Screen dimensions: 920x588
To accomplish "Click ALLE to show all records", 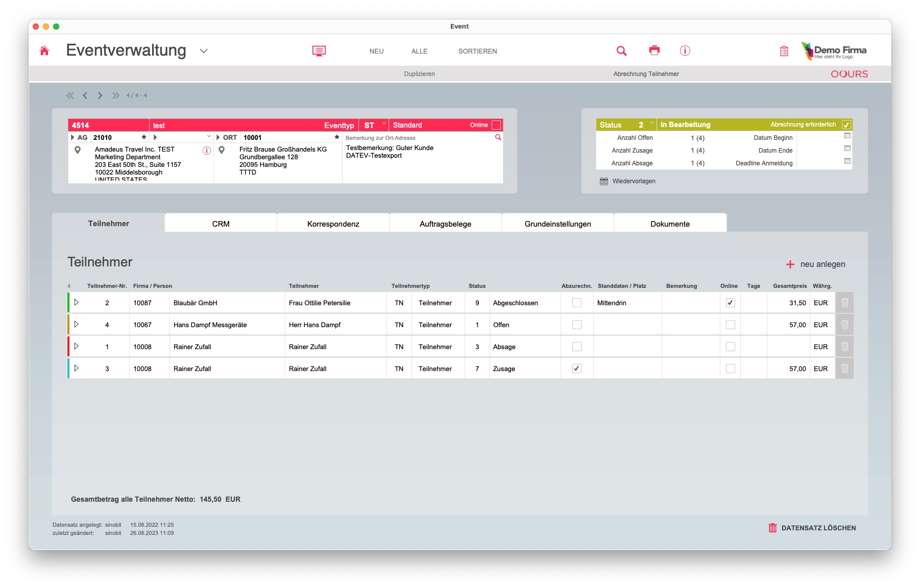I will [420, 51].
